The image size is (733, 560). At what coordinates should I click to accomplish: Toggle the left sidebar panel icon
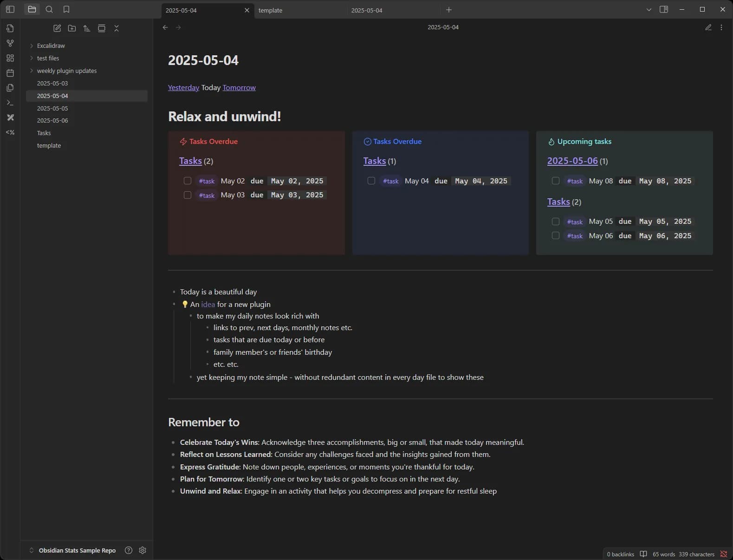click(x=10, y=9)
